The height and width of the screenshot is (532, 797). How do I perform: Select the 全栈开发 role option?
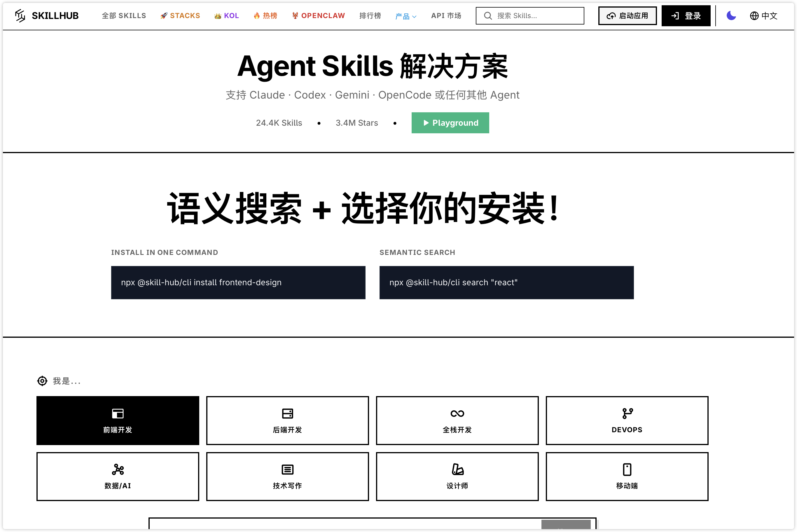(457, 420)
